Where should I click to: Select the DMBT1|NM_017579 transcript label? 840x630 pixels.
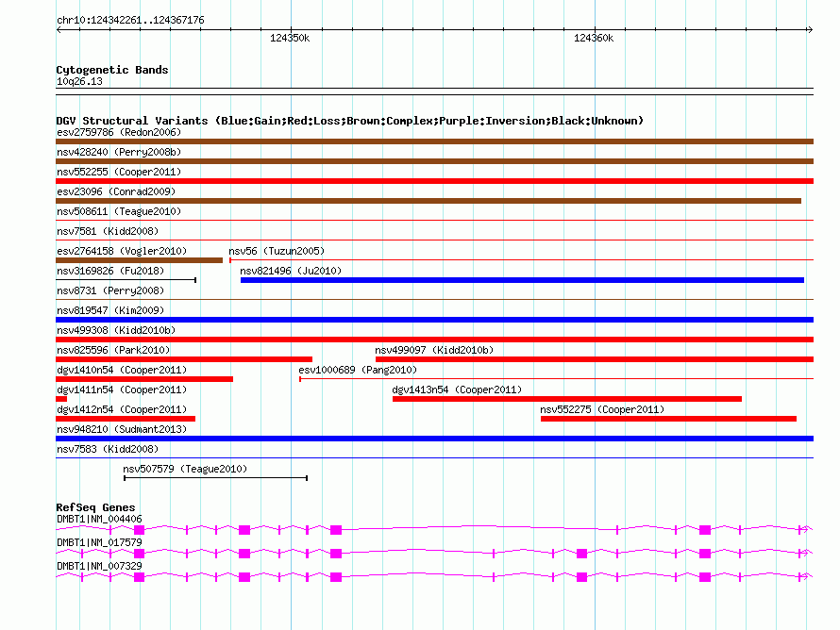tap(99, 542)
